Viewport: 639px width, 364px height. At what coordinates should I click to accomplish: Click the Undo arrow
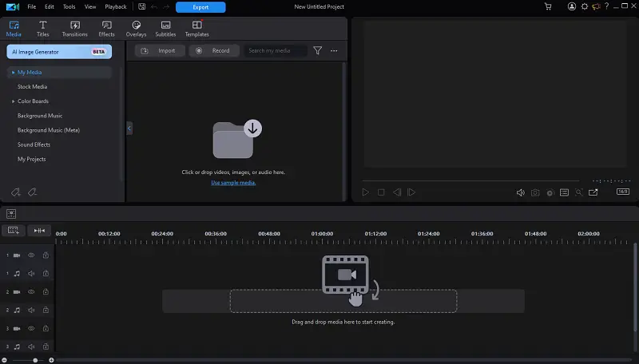pos(154,7)
